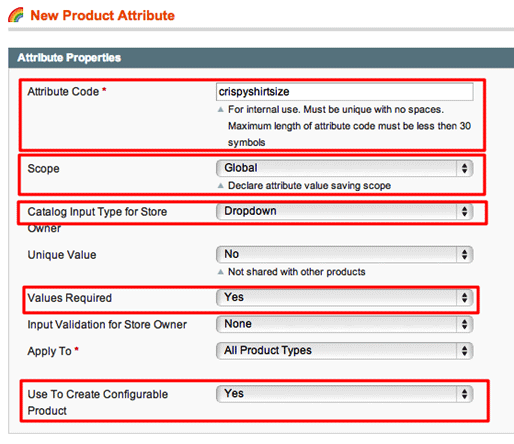Image resolution: width=514 pixels, height=444 pixels.
Task: Open the Unique Value dropdown
Action: point(344,254)
